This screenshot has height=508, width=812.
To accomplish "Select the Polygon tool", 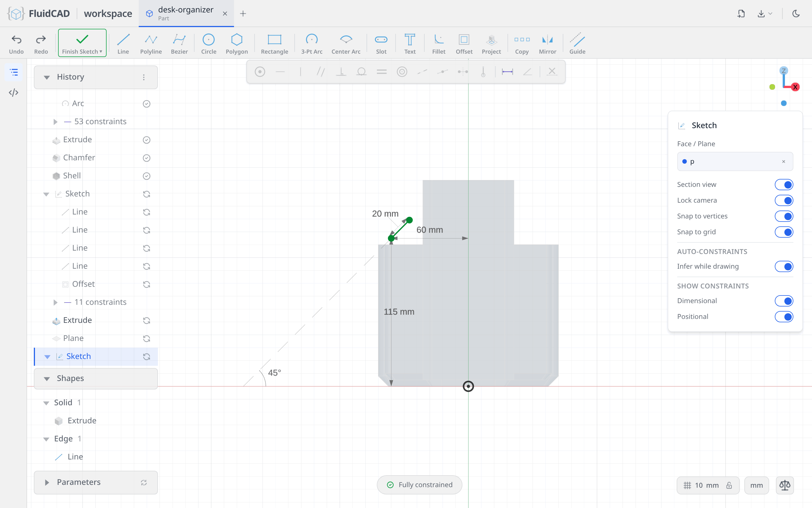I will coord(237,43).
